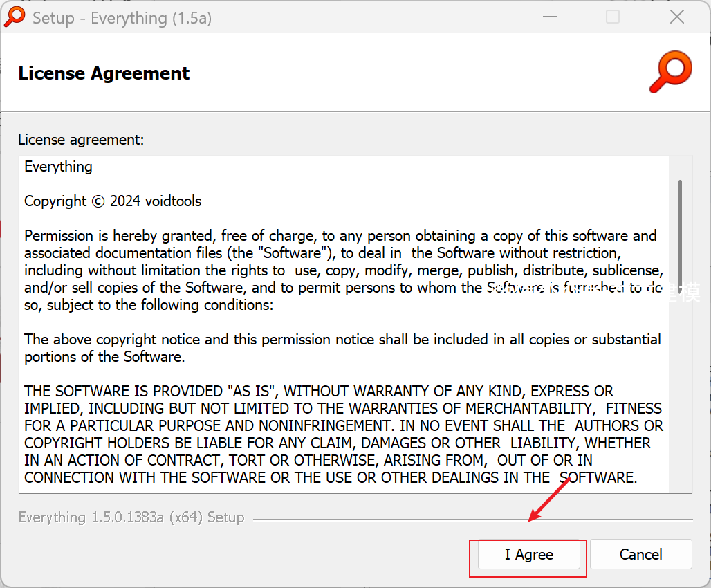The height and width of the screenshot is (588, 711).
Task: Click the 'License agreement:' label
Action: tap(81, 139)
